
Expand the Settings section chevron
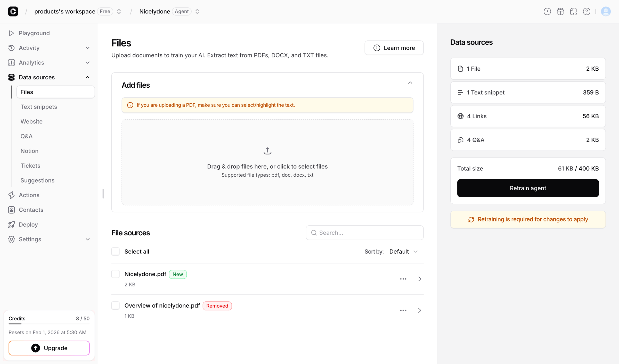click(87, 239)
